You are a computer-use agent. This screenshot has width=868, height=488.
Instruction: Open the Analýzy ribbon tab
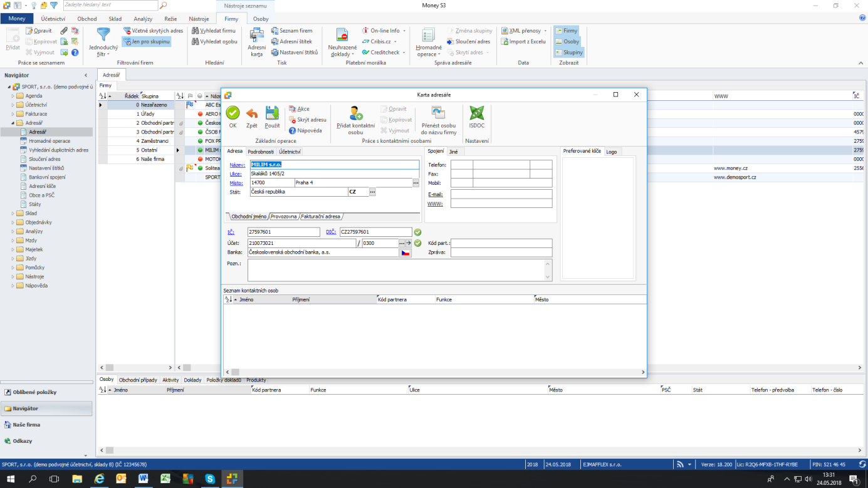pyautogui.click(x=143, y=19)
